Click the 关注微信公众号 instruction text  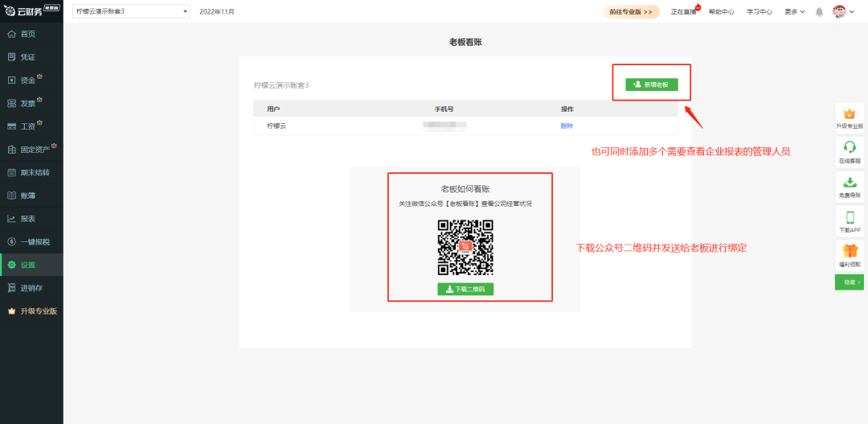(465, 204)
